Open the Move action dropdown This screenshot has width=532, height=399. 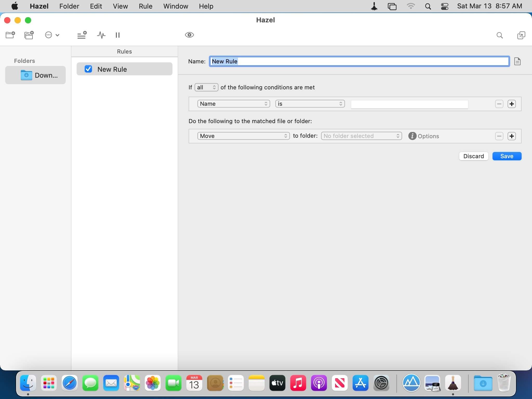(x=243, y=136)
